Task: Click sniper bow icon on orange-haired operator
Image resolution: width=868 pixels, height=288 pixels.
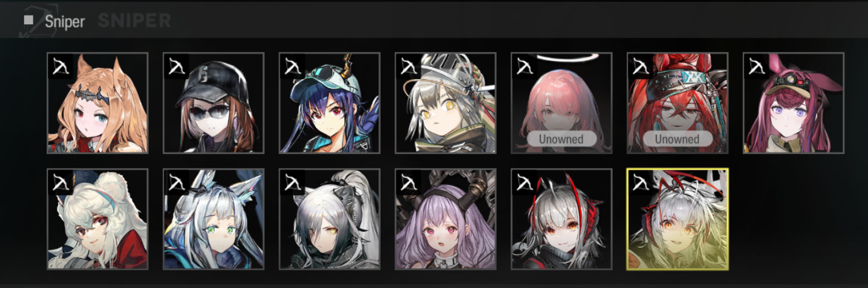Action: point(61,66)
